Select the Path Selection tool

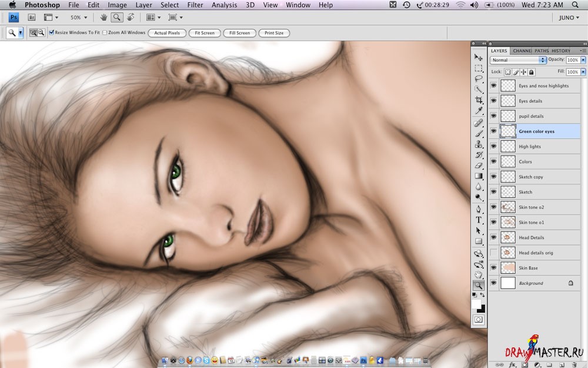(x=479, y=231)
